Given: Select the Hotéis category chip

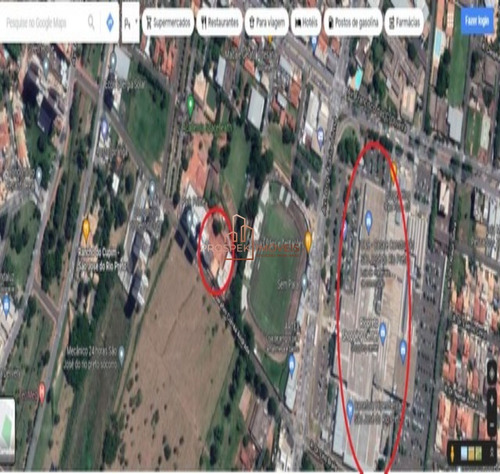Looking at the screenshot, I should pyautogui.click(x=306, y=22).
